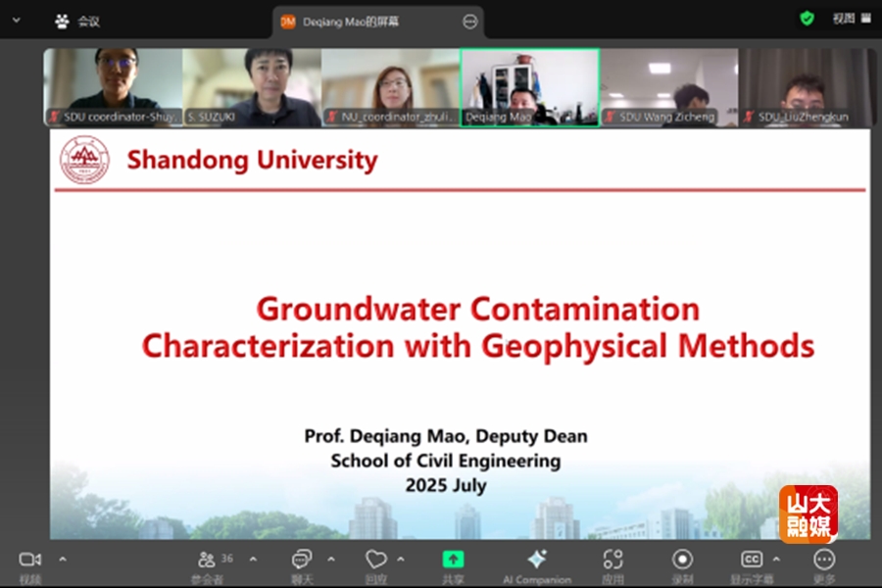Start recording with the record icon
Screen dimensions: 882x588
[682, 560]
